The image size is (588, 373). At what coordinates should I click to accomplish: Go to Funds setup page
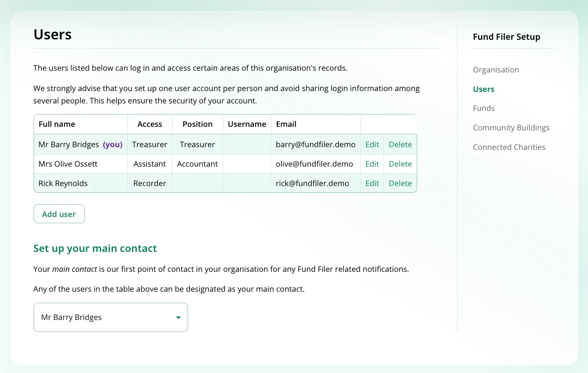pyautogui.click(x=483, y=108)
